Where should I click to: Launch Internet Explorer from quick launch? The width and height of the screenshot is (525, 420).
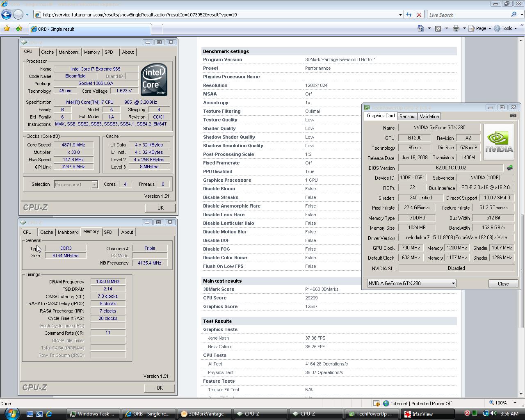(49, 414)
